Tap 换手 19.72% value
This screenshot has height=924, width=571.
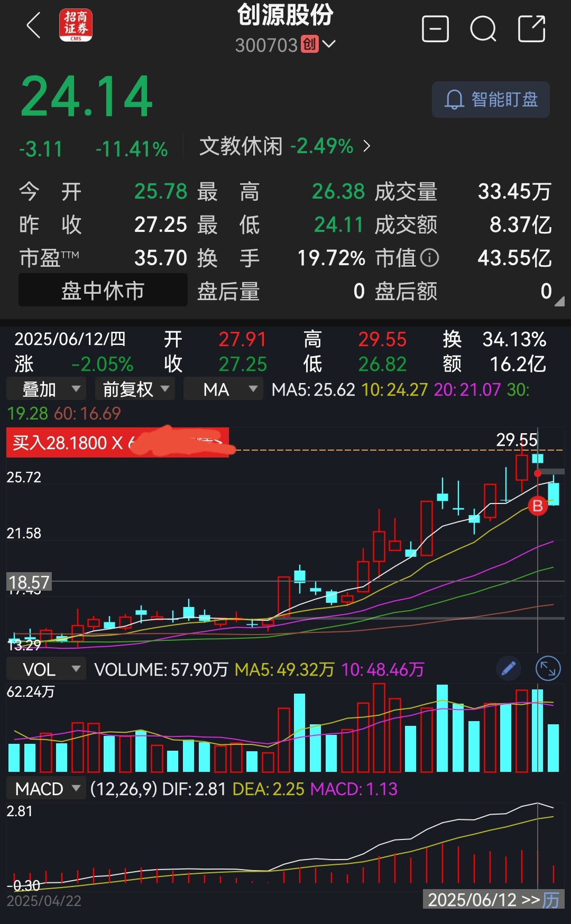tap(331, 258)
